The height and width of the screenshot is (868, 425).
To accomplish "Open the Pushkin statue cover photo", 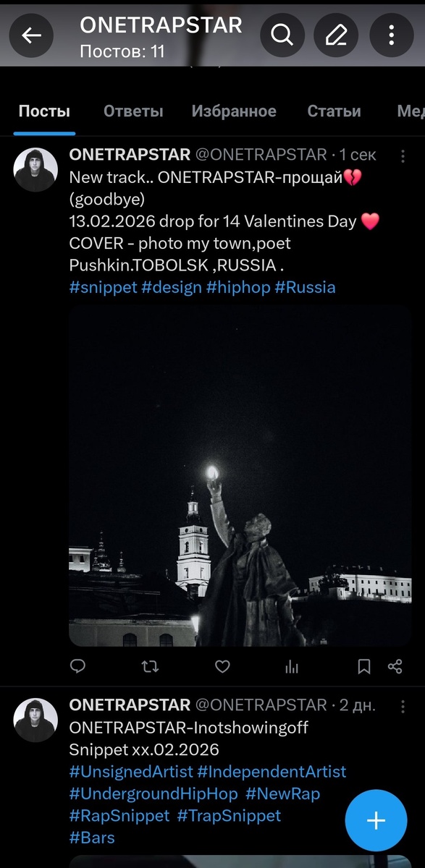I will click(x=240, y=475).
